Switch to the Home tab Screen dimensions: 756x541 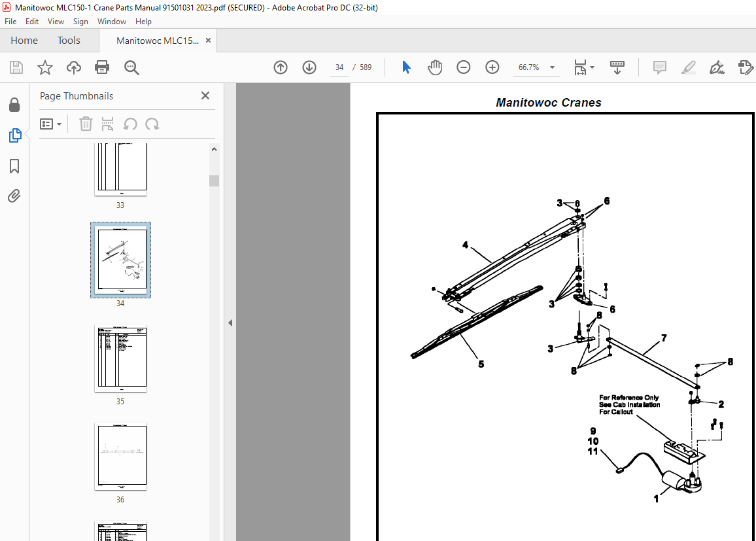pos(24,41)
